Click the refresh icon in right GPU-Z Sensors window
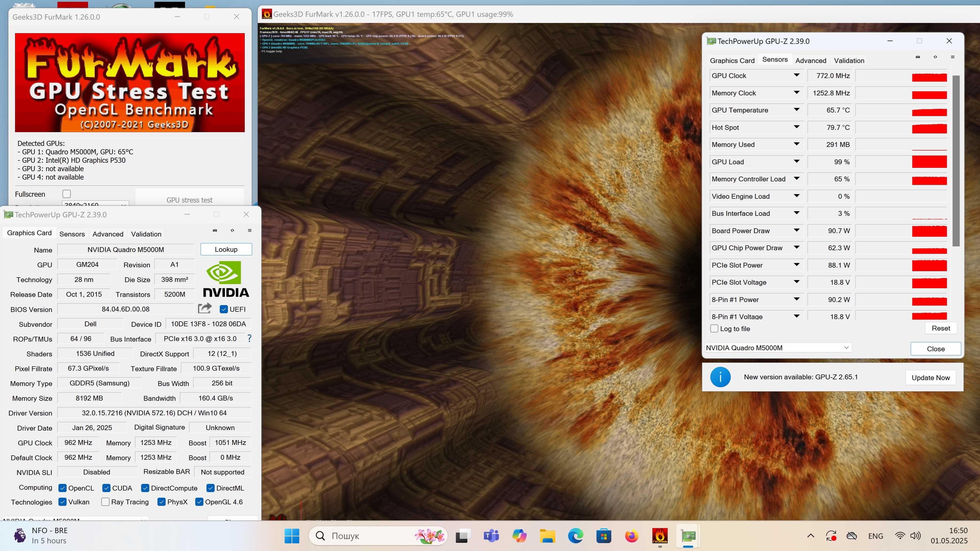 coord(935,57)
